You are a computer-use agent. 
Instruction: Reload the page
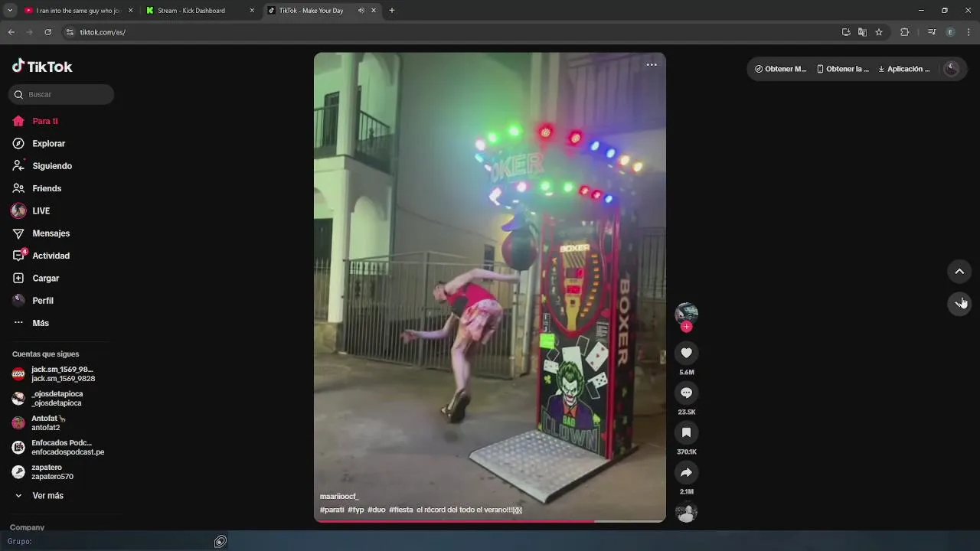pyautogui.click(x=47, y=32)
